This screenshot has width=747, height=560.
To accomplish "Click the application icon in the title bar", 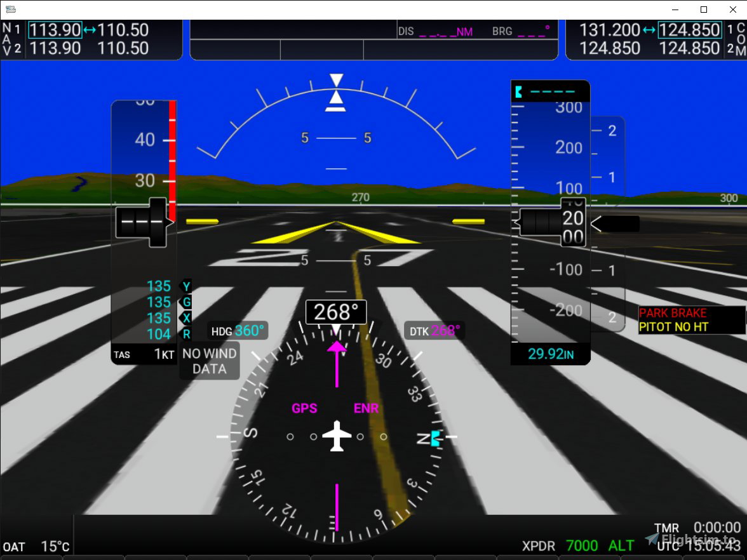I will [x=10, y=10].
